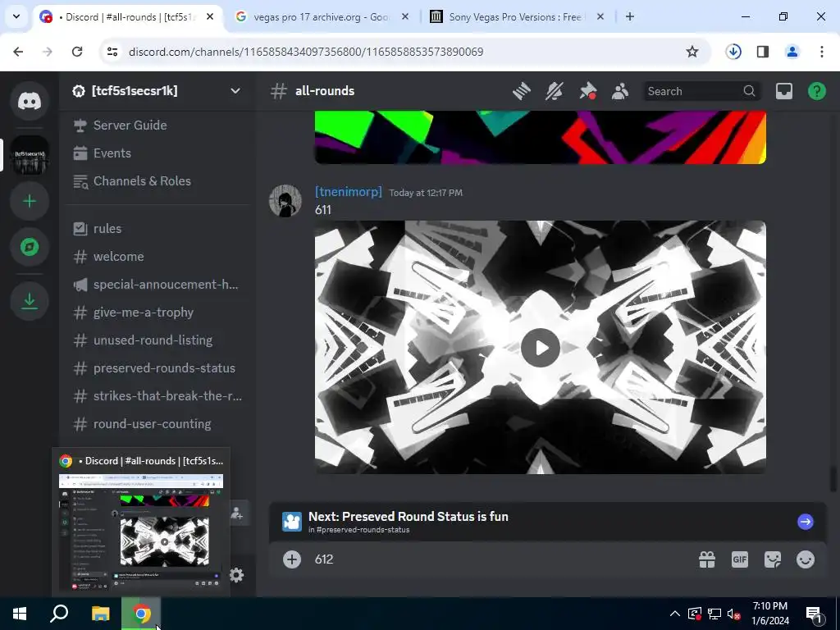Image resolution: width=840 pixels, height=630 pixels.
Task: Click the Search field in Discord header
Action: tap(701, 91)
